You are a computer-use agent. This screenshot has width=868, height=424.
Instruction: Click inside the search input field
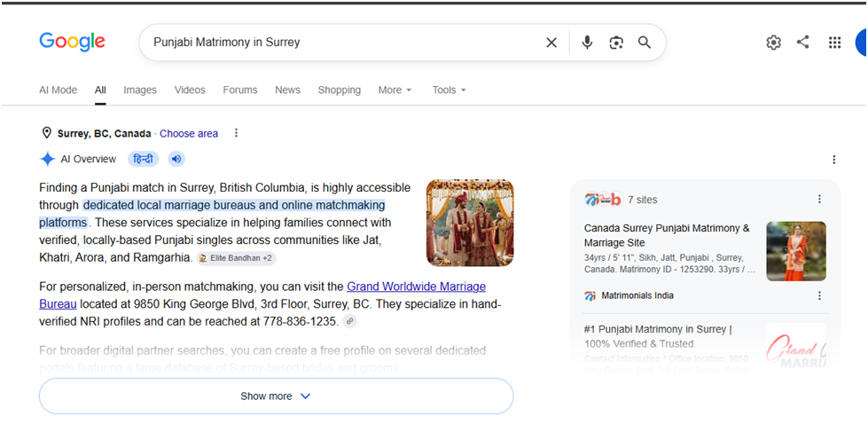343,43
